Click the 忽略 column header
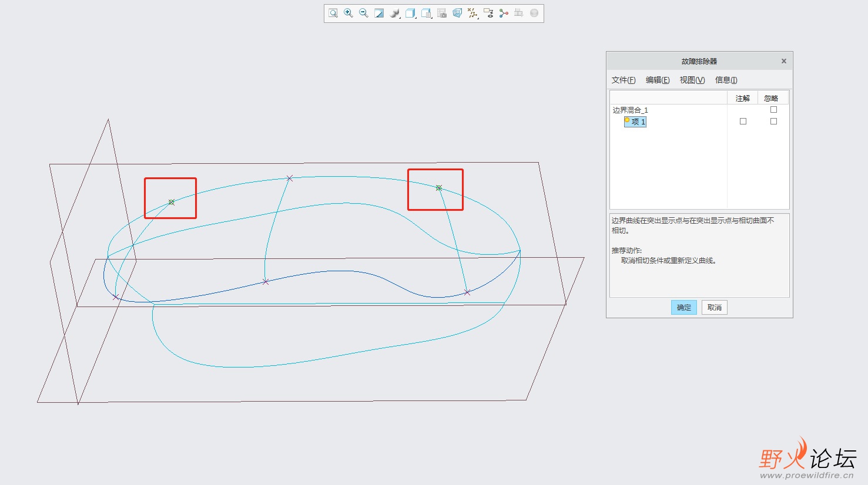This screenshot has width=868, height=485. (771, 98)
